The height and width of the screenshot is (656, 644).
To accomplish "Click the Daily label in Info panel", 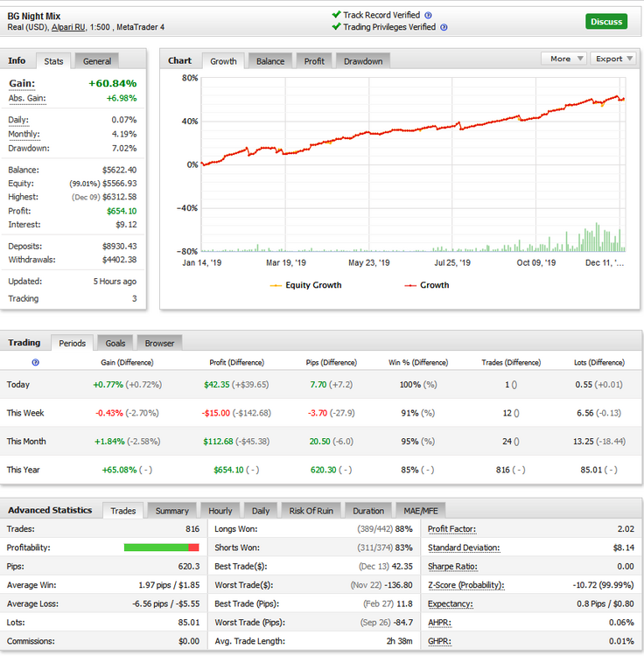I will [x=18, y=120].
